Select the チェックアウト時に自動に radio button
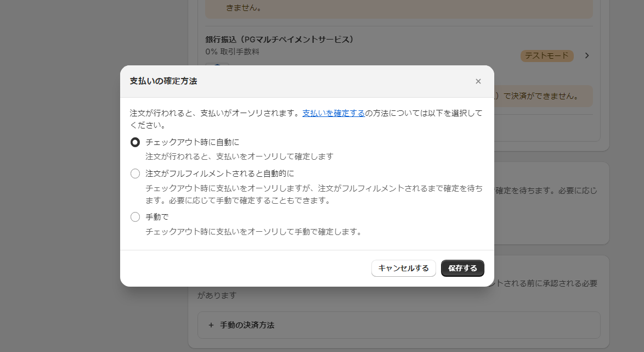The image size is (644, 352). click(135, 142)
